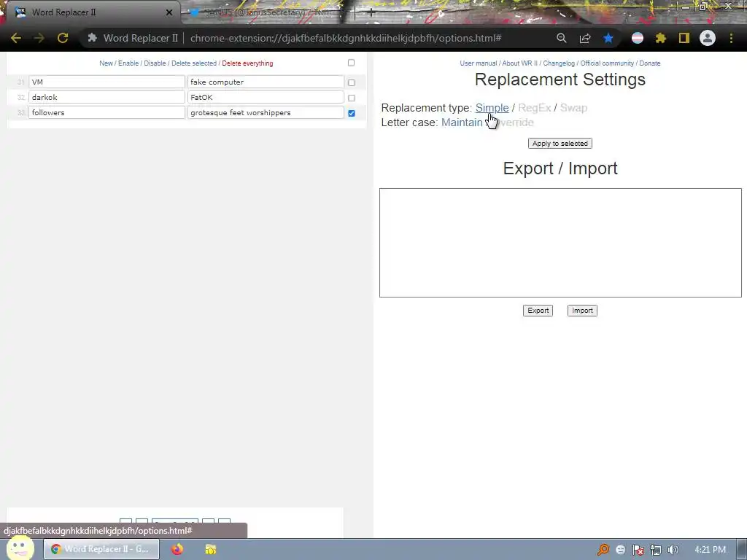This screenshot has width=747, height=560.
Task: Click the extension puzzle icon in address bar
Action: click(93, 38)
